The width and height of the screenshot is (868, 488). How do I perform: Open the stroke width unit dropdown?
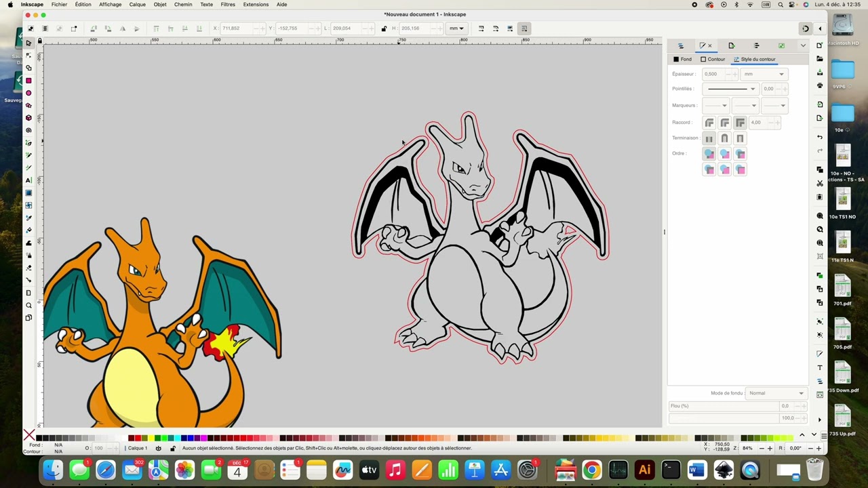pyautogui.click(x=764, y=74)
